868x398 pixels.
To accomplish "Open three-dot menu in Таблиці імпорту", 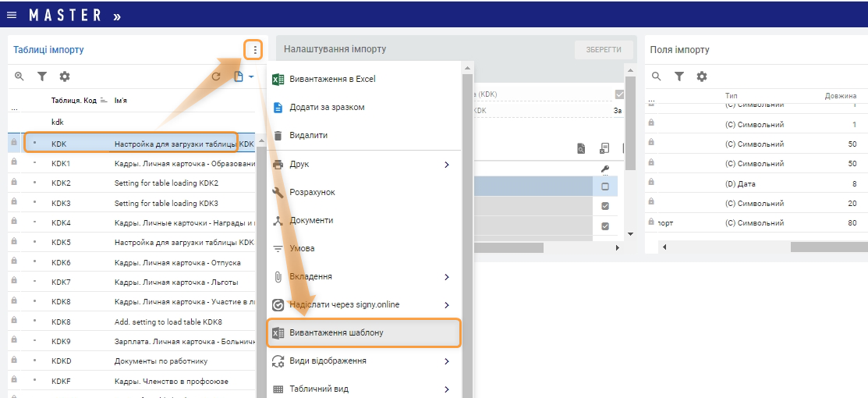I will (x=254, y=50).
